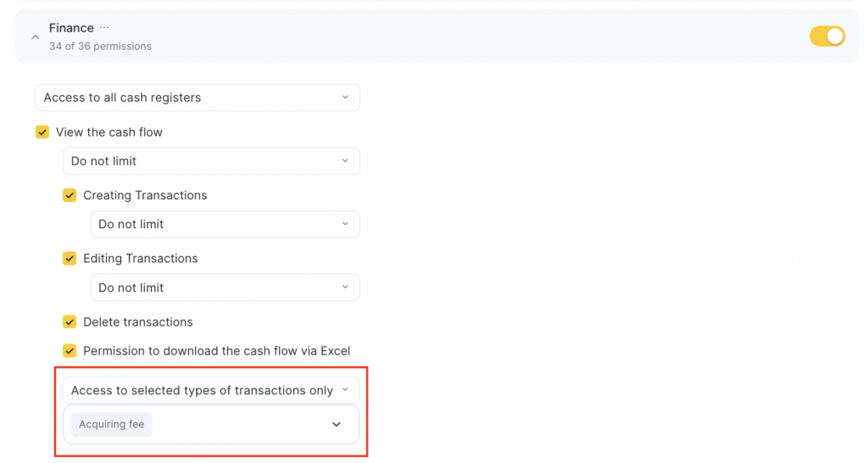Image resolution: width=868 pixels, height=463 pixels.
Task: Click the 34 of 36 permissions text
Action: (100, 47)
